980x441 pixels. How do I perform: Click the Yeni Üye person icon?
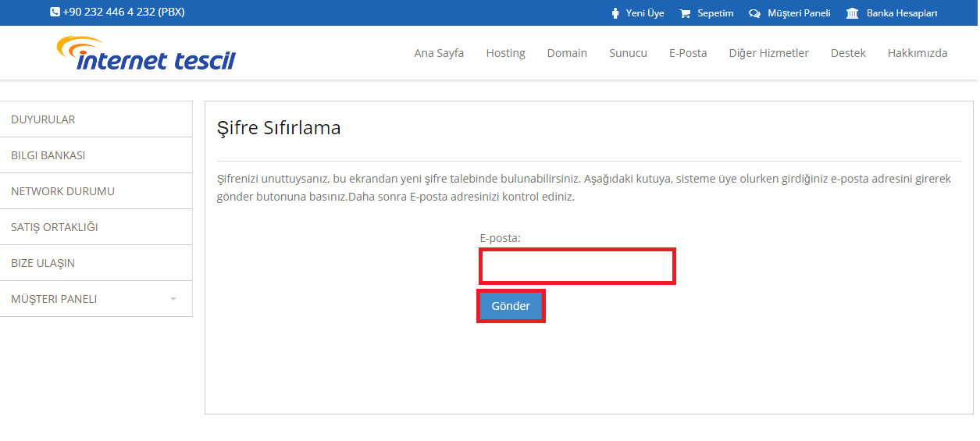click(615, 13)
